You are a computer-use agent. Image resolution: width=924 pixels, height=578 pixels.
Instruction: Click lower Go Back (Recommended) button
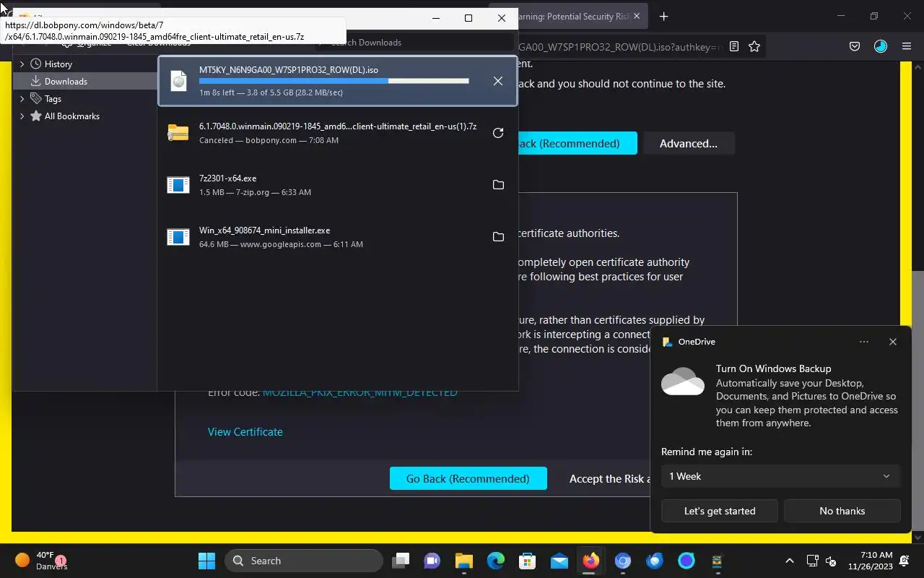point(468,478)
